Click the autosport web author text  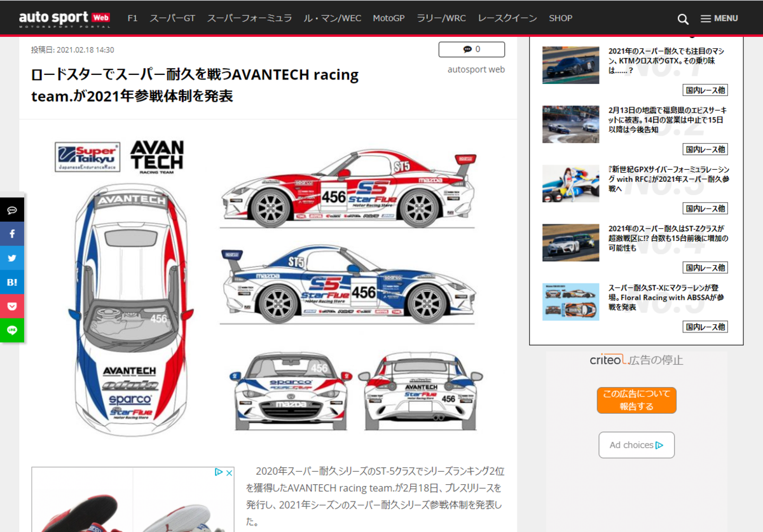pos(476,69)
